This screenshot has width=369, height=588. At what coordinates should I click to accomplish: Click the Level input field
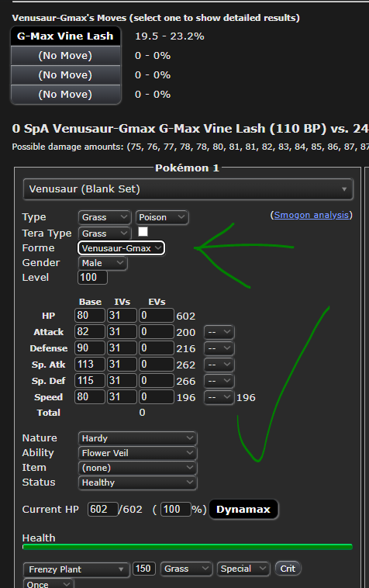pos(92,278)
